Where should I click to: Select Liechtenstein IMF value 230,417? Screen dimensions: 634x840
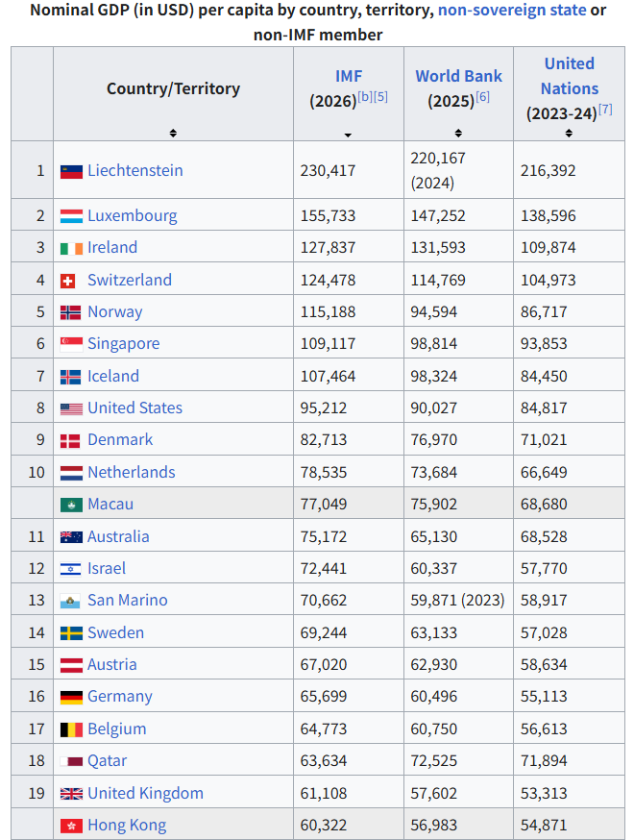328,170
